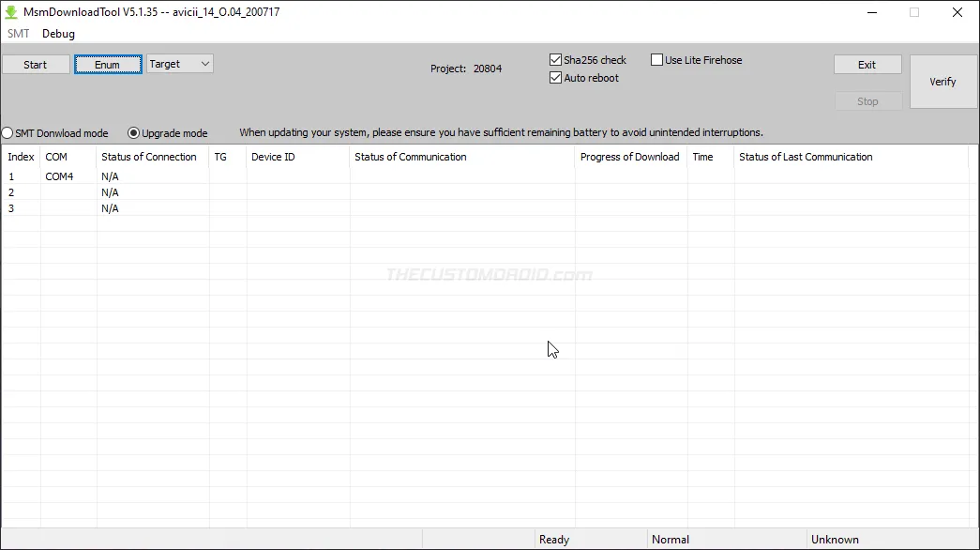Click the Exit button
This screenshot has width=980, height=550.
point(867,64)
